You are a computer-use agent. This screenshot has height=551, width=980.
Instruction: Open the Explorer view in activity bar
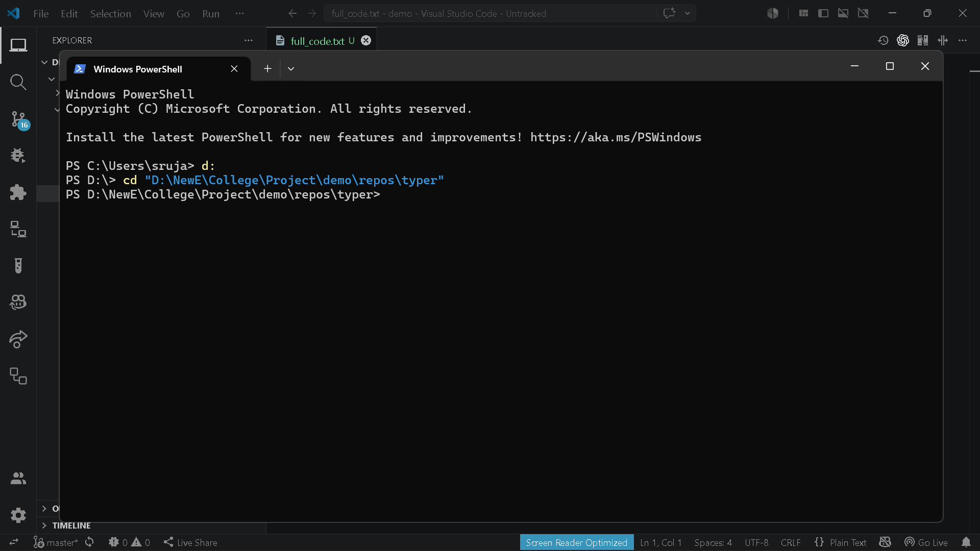[x=18, y=45]
